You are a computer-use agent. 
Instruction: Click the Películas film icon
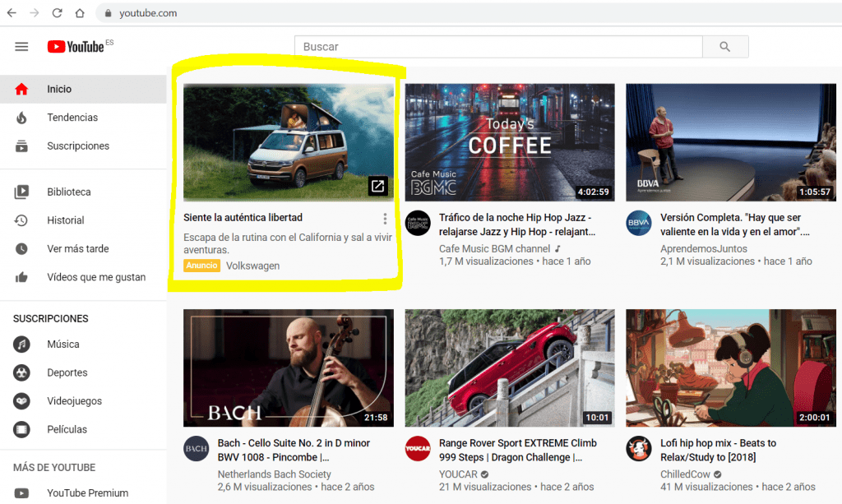[x=21, y=429]
